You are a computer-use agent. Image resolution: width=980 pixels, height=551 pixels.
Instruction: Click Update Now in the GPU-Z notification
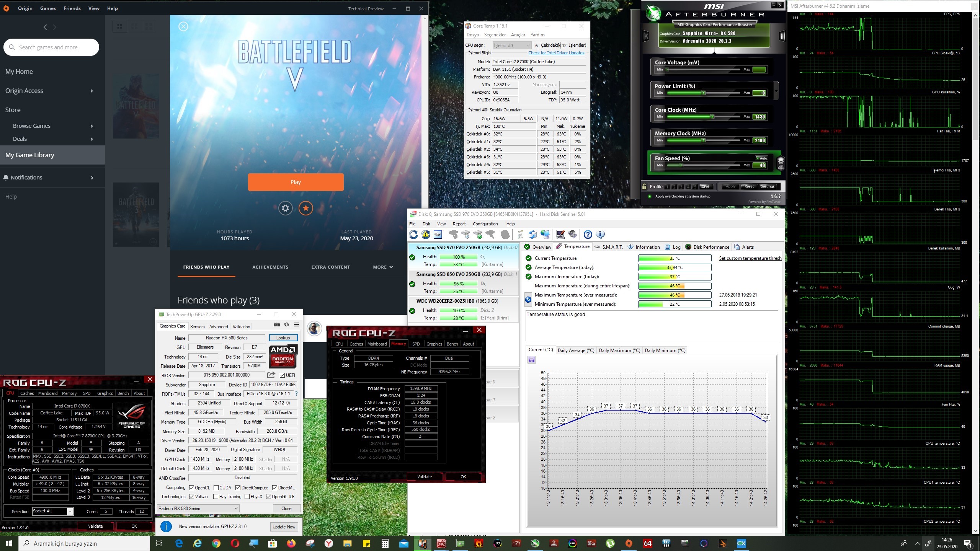(x=284, y=527)
